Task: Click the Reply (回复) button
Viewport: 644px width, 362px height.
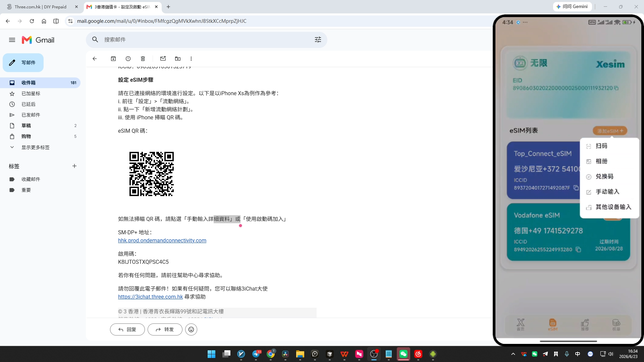Action: 127,329
